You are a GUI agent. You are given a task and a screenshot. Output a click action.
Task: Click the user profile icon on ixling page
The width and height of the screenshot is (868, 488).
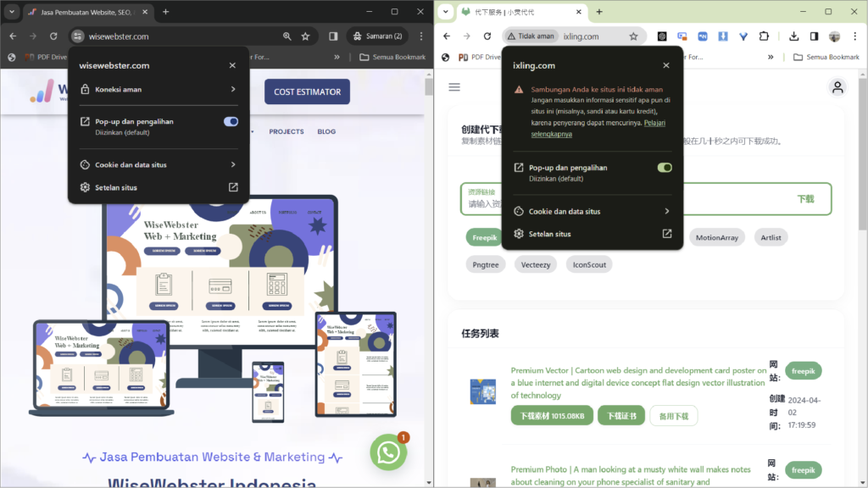click(x=837, y=87)
